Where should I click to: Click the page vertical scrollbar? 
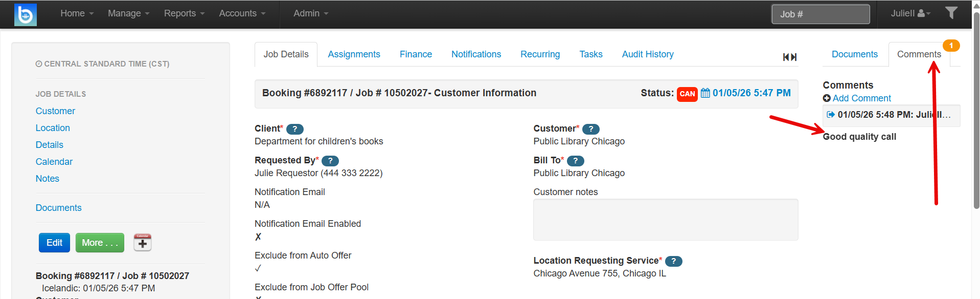click(976, 110)
